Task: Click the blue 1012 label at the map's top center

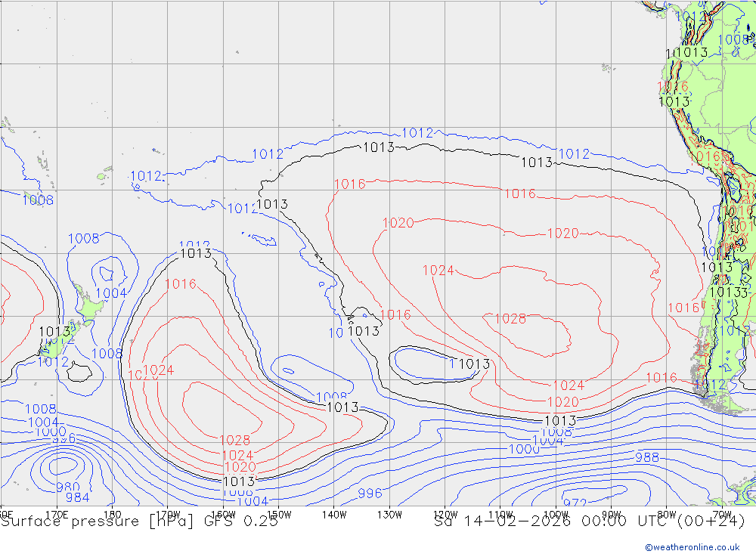Action: coord(417,133)
